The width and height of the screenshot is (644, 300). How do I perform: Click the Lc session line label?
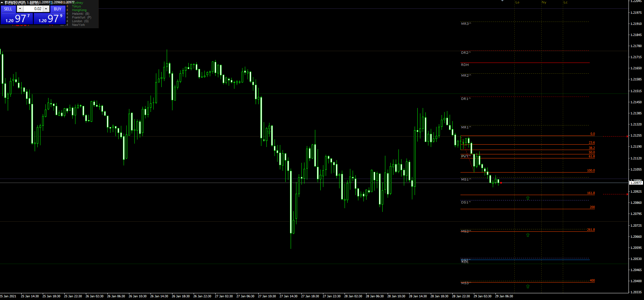(x=566, y=2)
